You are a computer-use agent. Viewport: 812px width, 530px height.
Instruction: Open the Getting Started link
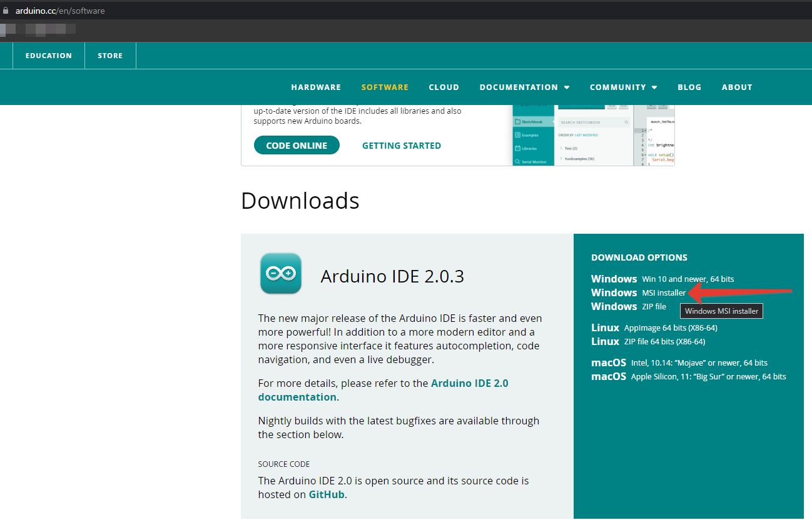402,146
